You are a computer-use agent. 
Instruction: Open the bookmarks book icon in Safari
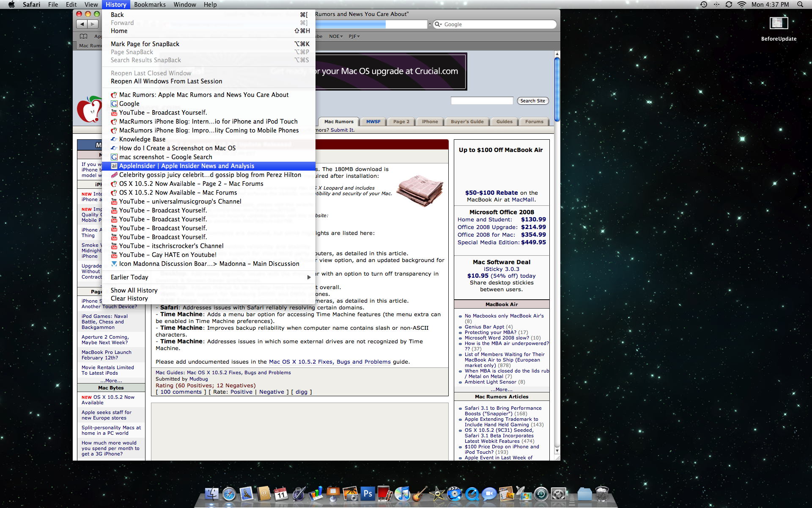[84, 36]
